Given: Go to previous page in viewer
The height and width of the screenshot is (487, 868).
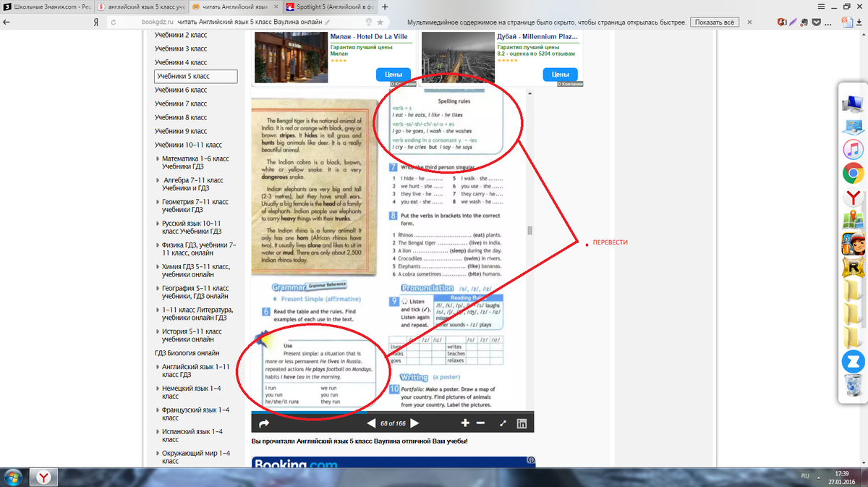Looking at the screenshot, I should [371, 423].
